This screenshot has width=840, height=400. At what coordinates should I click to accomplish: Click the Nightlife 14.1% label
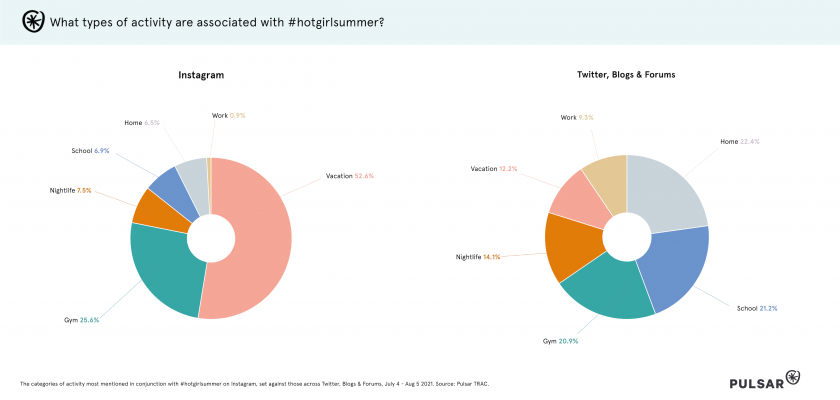(x=476, y=256)
